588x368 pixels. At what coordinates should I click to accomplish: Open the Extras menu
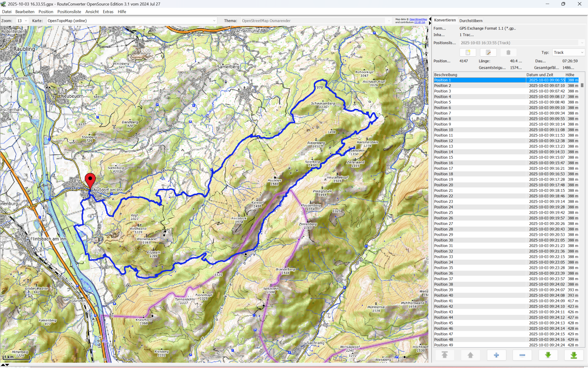pyautogui.click(x=108, y=12)
